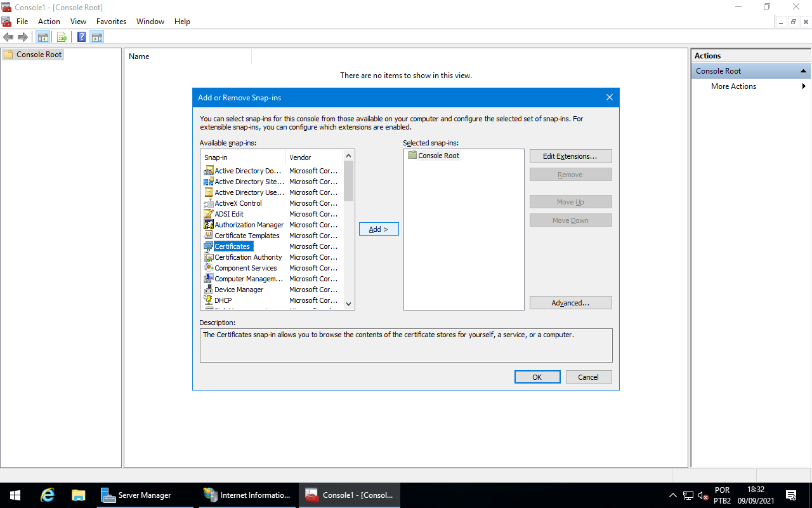Choose Component Services in the snap-in list

(246, 268)
